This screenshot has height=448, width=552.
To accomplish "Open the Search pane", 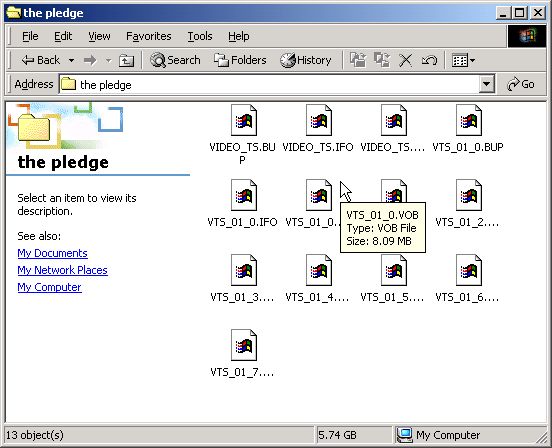I will click(175, 60).
